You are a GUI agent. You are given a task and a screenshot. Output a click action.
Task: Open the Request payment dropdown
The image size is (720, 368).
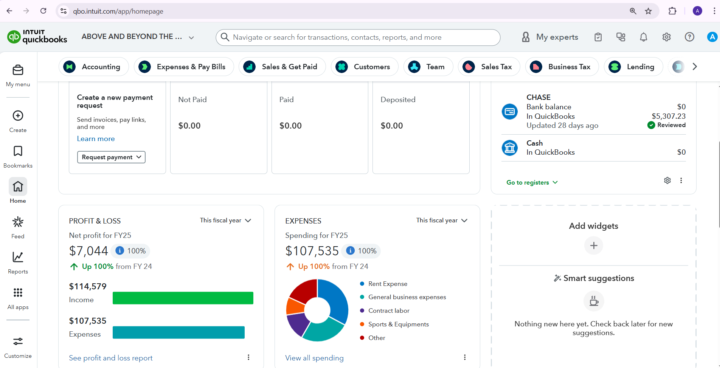pos(111,157)
